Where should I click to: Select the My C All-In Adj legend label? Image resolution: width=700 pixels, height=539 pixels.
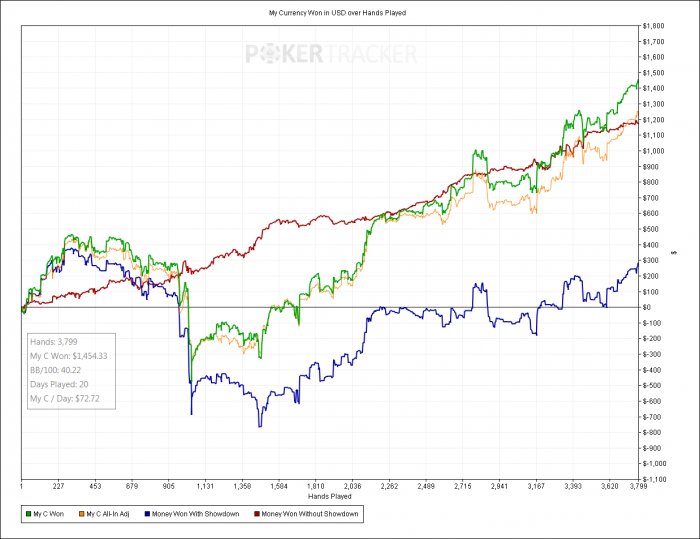(108, 514)
